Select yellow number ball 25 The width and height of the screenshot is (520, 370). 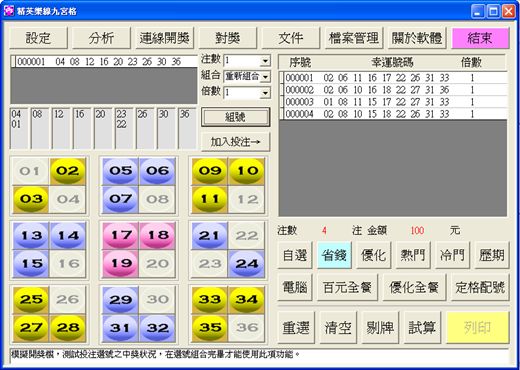30,299
